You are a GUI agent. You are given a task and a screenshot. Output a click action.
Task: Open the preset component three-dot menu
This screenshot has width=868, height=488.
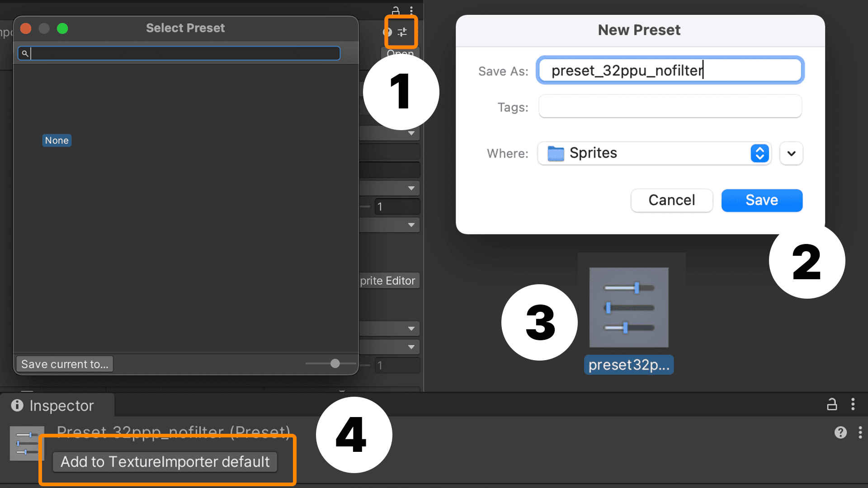point(860,432)
